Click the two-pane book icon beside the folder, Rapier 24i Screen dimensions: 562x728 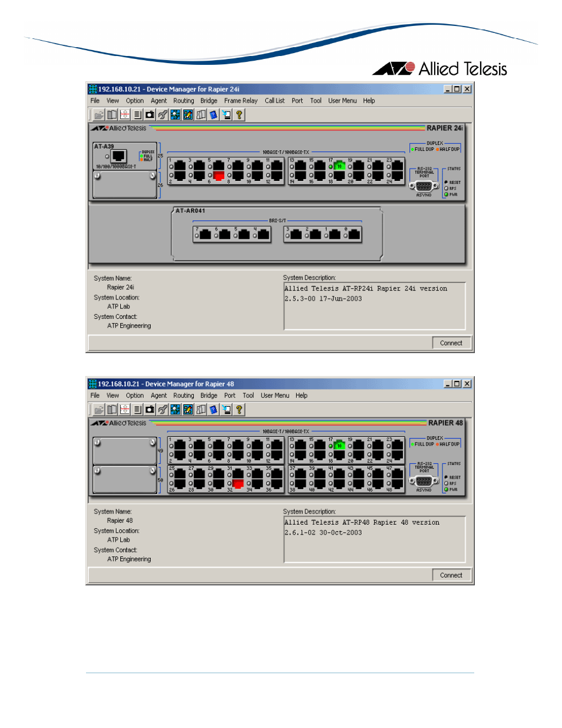pyautogui.click(x=112, y=115)
